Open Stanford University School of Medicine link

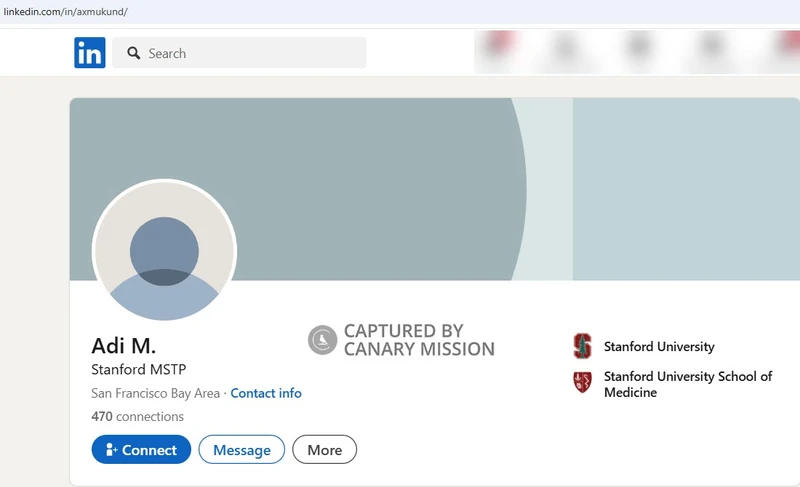click(688, 384)
